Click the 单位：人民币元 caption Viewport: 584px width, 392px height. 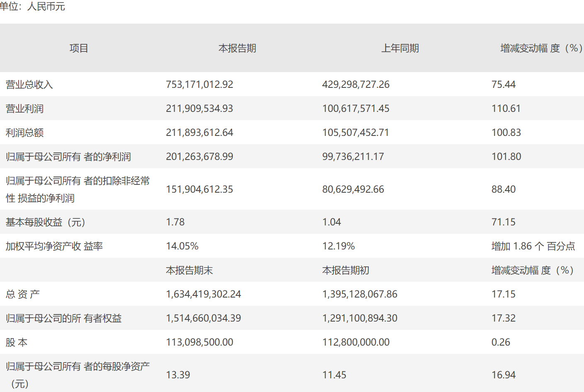[32, 7]
